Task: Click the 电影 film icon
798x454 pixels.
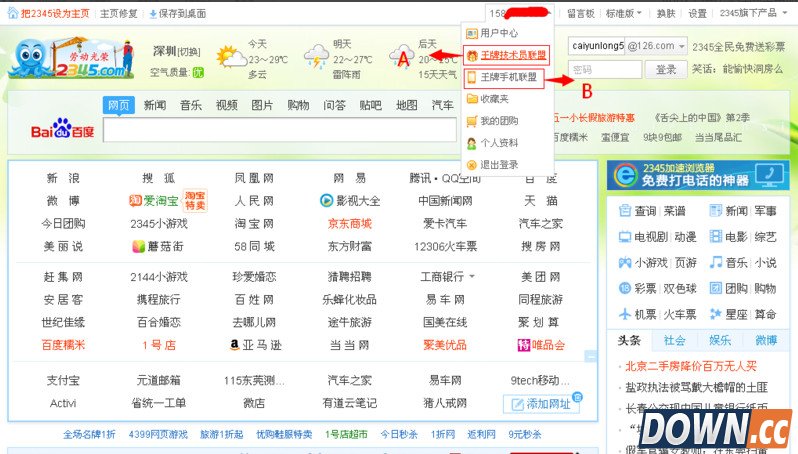Action: click(x=716, y=237)
